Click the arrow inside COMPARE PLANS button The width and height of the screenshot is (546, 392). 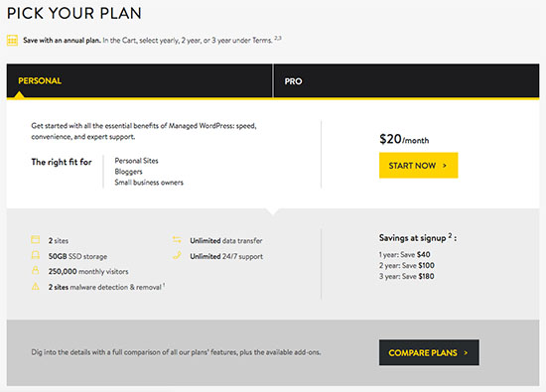pos(466,353)
